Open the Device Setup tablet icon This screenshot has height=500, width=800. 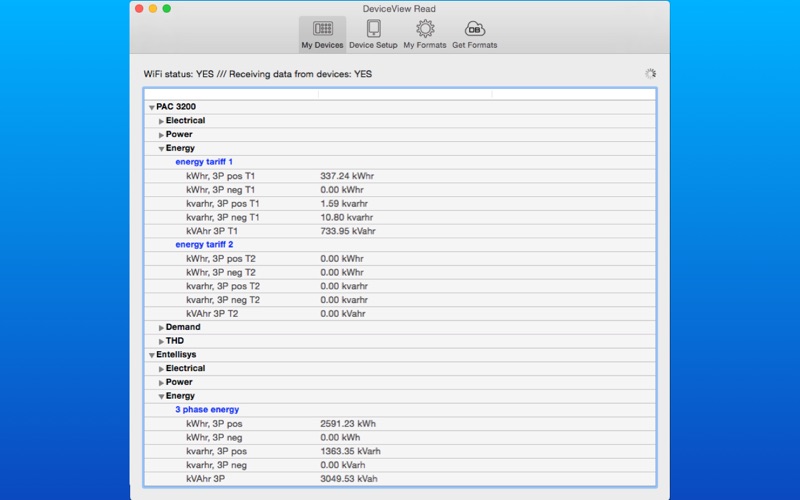point(373,29)
